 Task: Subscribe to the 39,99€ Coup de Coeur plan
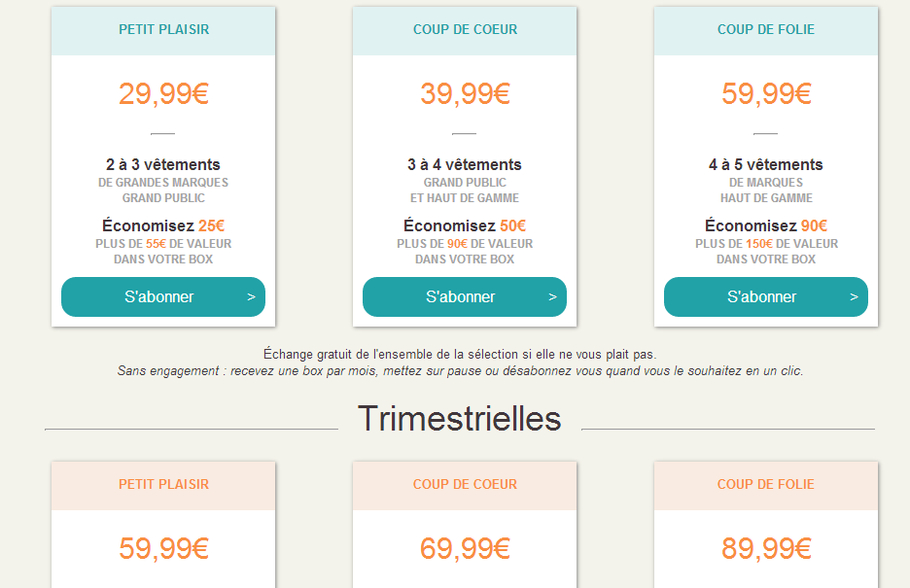tap(462, 297)
